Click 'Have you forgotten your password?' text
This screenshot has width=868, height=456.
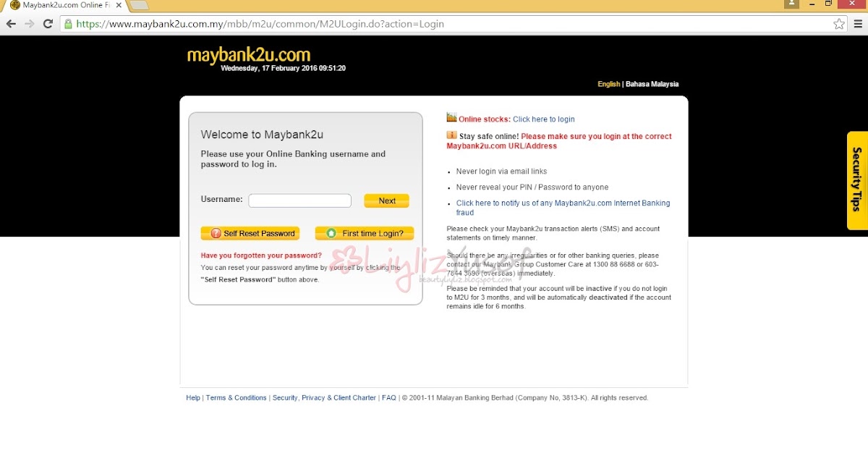[x=261, y=256]
